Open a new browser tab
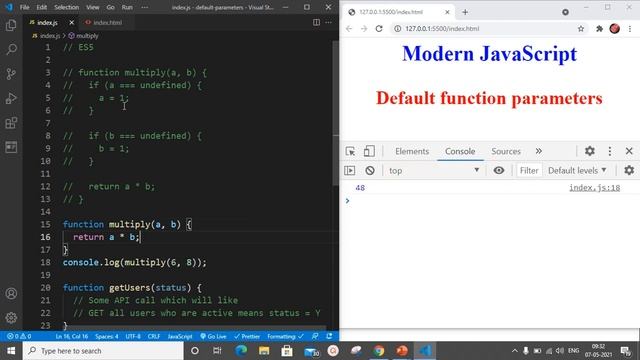 465,12
